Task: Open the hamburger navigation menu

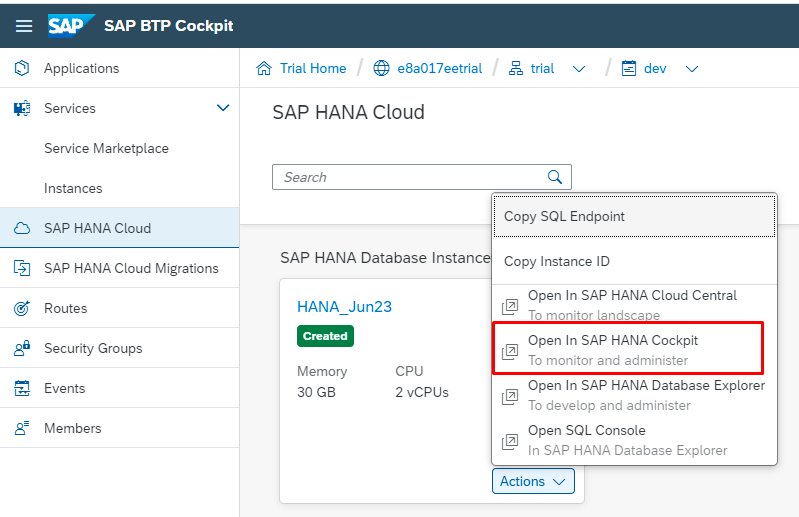Action: [x=23, y=26]
